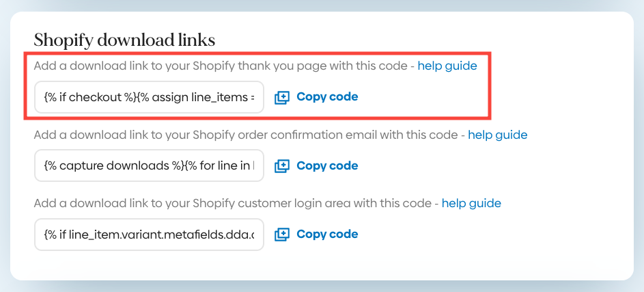Focus the '{% if checkout %}' code field
This screenshot has height=292, width=644.
pyautogui.click(x=149, y=97)
